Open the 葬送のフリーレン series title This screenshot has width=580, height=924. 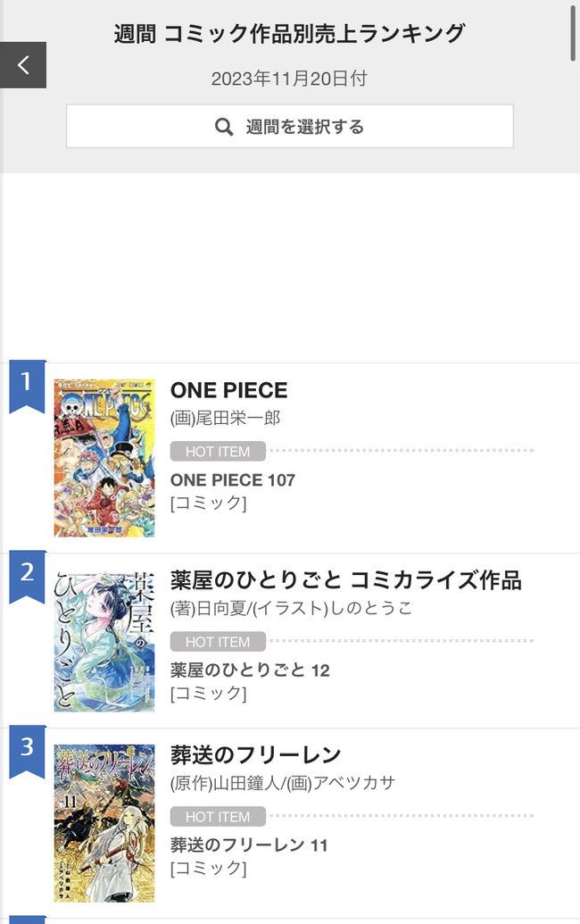(255, 755)
